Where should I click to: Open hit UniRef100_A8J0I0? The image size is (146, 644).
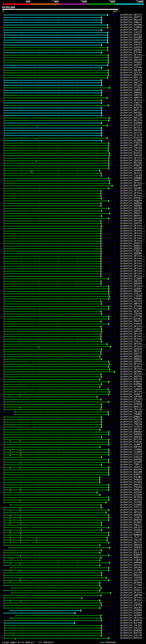131,15
